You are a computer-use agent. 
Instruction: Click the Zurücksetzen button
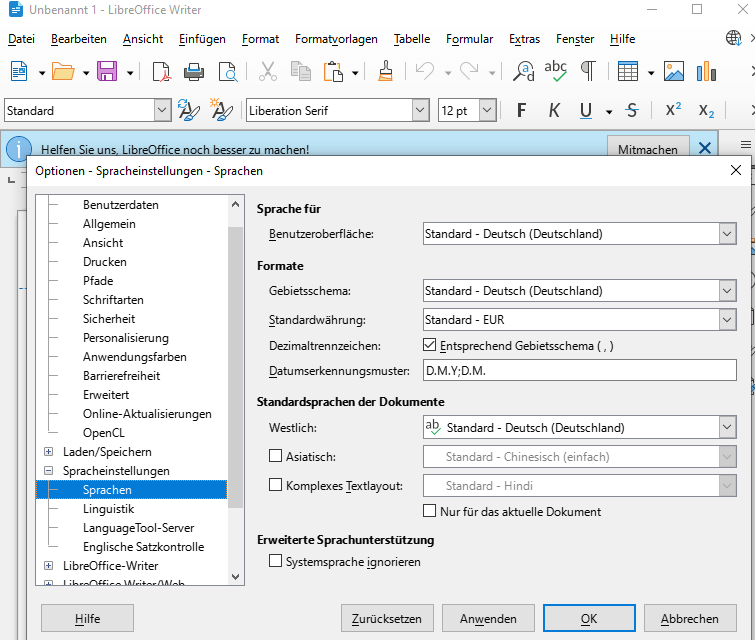[x=387, y=618]
